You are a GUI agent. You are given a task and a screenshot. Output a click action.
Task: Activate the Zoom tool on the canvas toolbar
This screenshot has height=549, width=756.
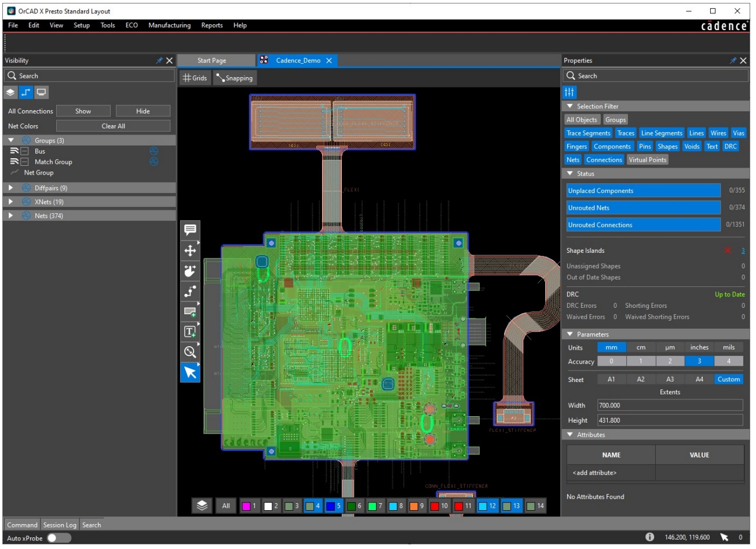[191, 351]
